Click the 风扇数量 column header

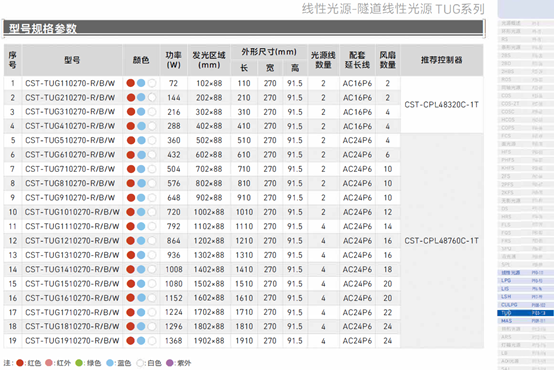(388, 60)
